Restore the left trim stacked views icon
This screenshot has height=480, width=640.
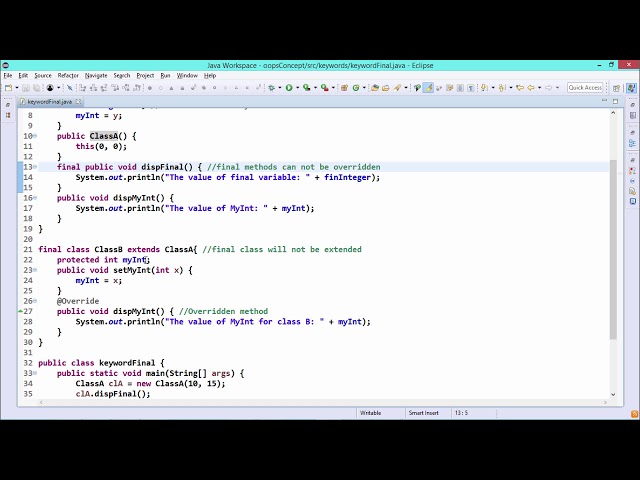click(8, 105)
